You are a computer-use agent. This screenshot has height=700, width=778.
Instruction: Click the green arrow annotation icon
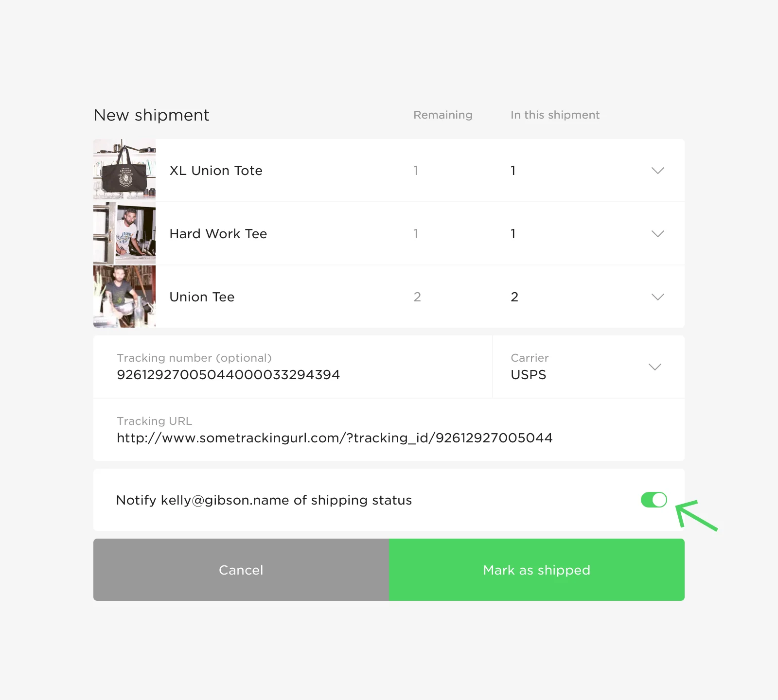(696, 515)
